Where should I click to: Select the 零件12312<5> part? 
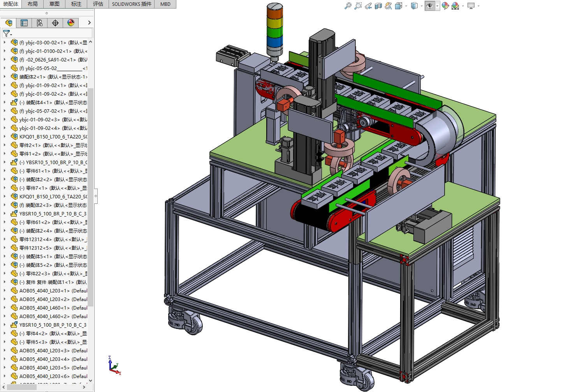pos(49,248)
